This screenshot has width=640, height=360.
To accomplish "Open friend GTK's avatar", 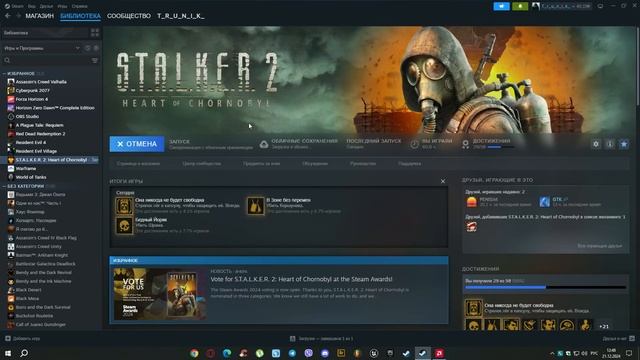I will pyautogui.click(x=544, y=202).
